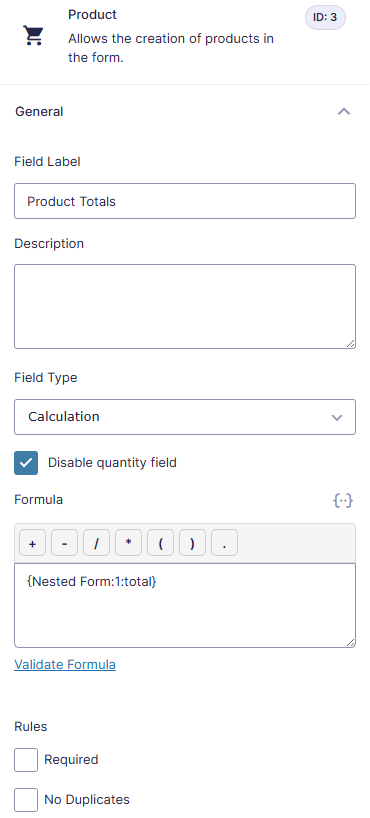The height and width of the screenshot is (818, 370).
Task: Insert plus operator into formula
Action: pyautogui.click(x=32, y=543)
